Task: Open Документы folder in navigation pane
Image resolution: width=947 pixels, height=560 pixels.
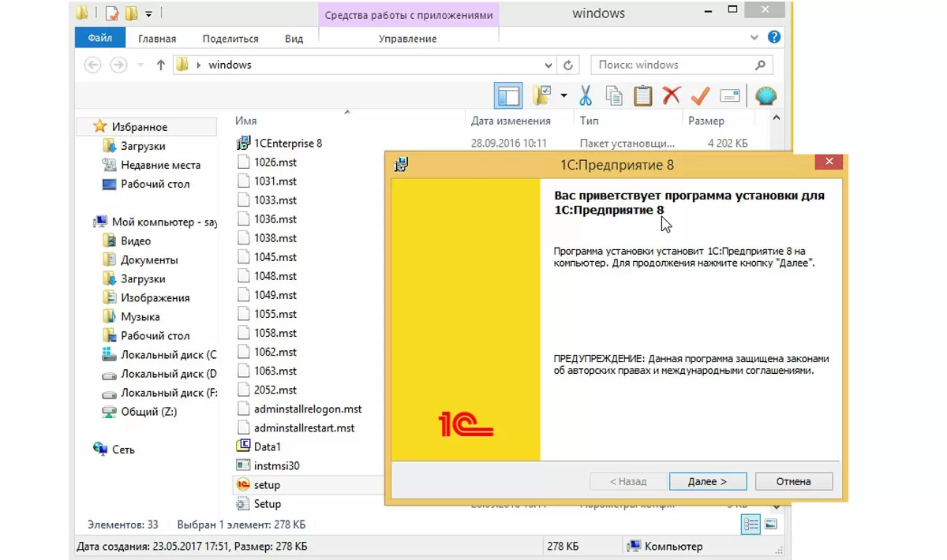Action: pyautogui.click(x=140, y=260)
